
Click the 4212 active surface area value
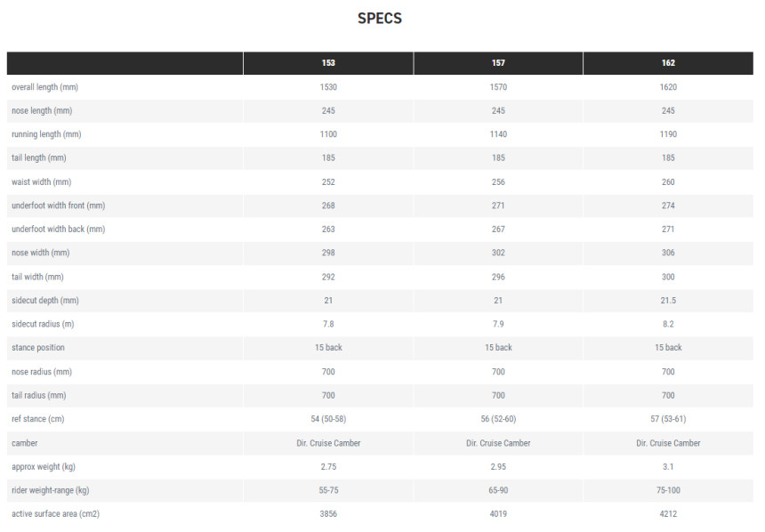(x=668, y=514)
